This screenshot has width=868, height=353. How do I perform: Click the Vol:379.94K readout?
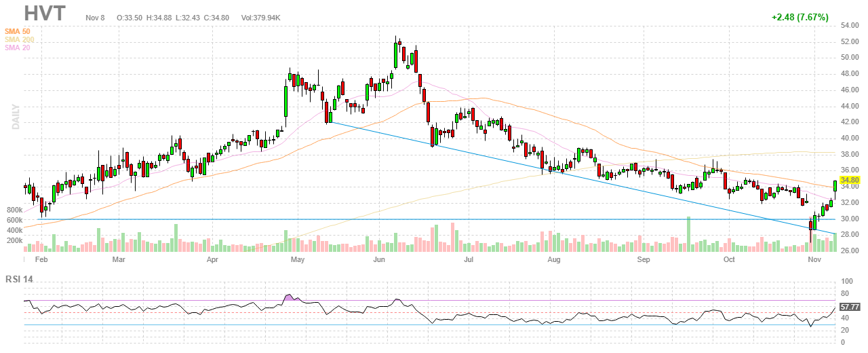click(x=267, y=17)
